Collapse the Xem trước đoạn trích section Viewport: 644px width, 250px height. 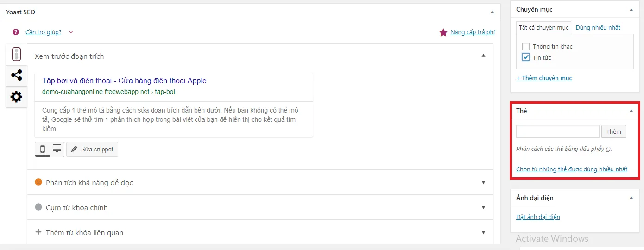[483, 56]
